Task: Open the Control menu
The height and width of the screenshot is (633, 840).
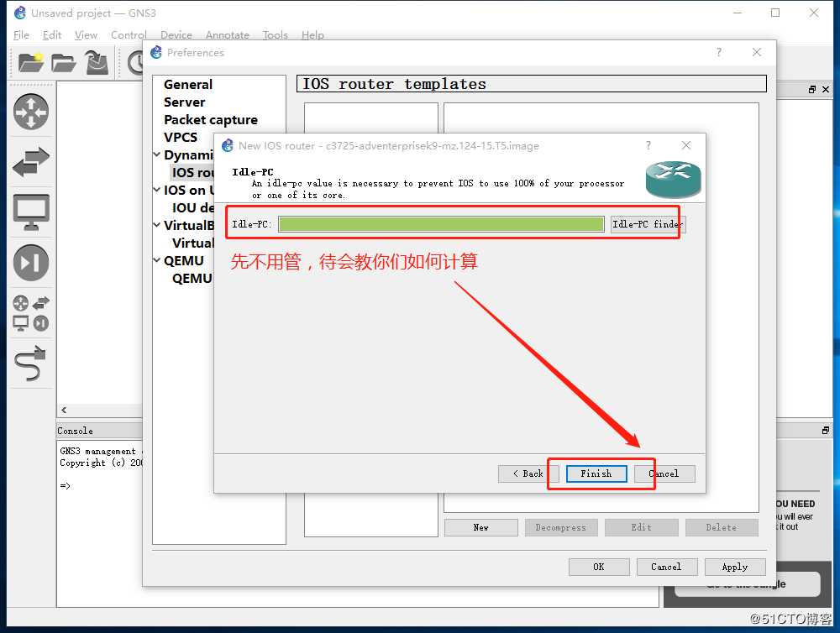Action: pos(129,34)
